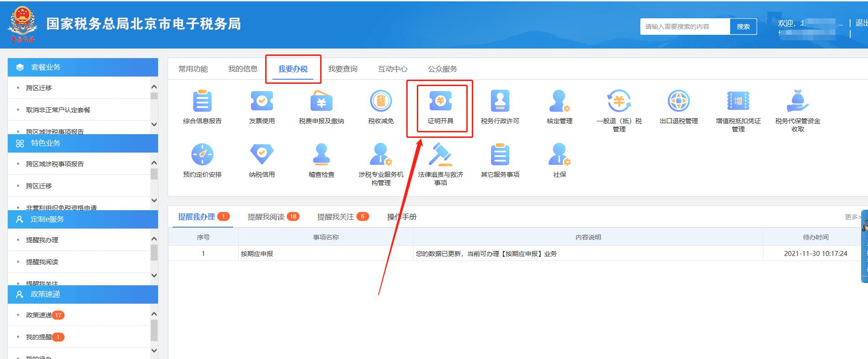The height and width of the screenshot is (359, 868).
Task: Click the search input field
Action: click(685, 27)
